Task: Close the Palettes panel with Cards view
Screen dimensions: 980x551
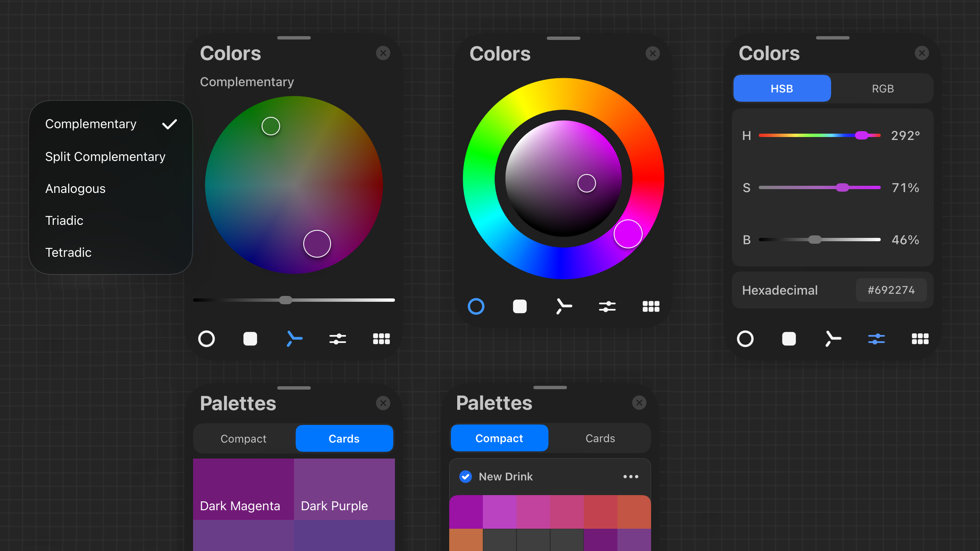Action: 383,403
